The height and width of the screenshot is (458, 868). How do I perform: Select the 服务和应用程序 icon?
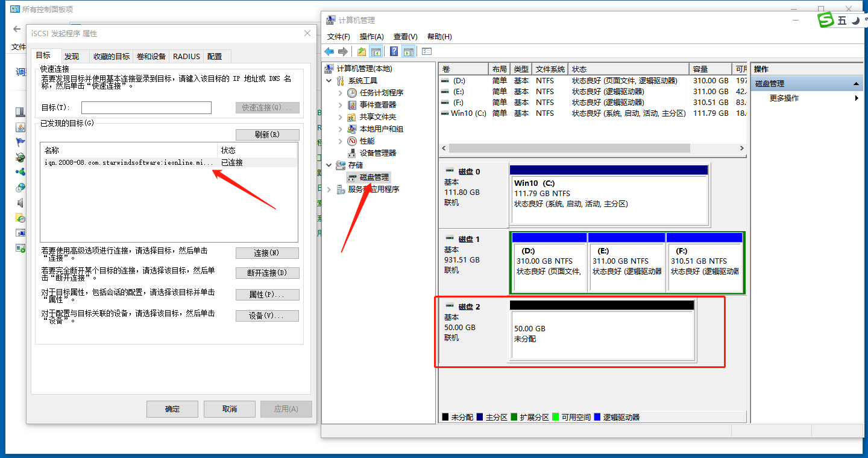pos(341,189)
